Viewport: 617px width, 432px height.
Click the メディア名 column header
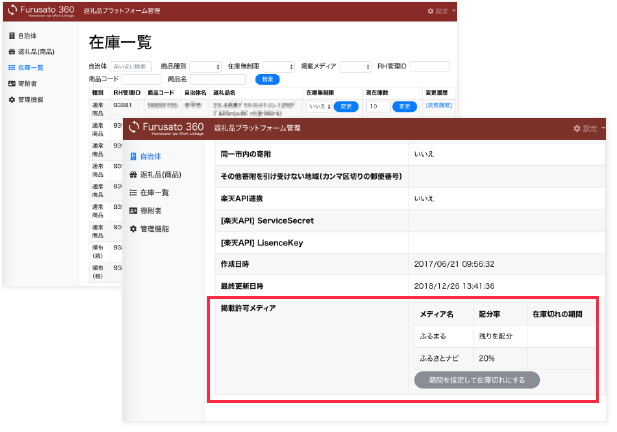[436, 314]
